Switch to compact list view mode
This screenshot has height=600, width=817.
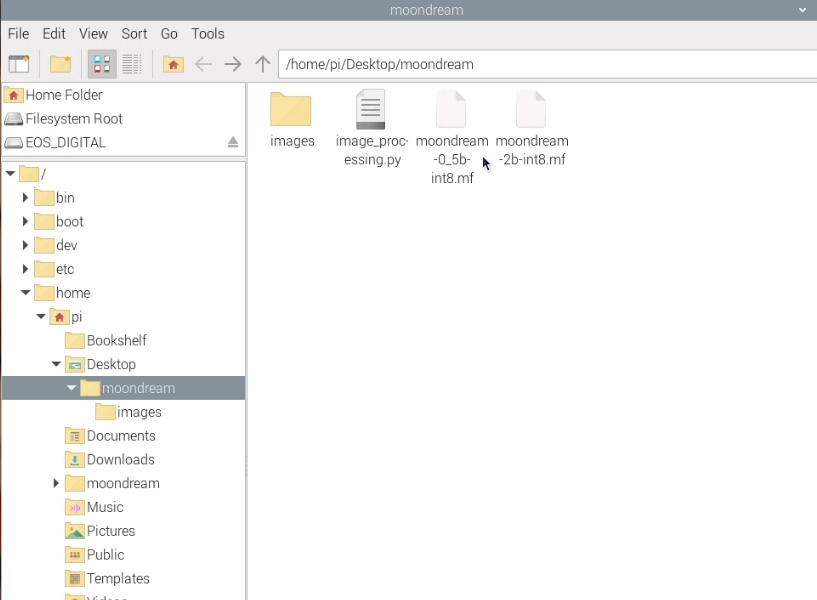click(x=131, y=64)
